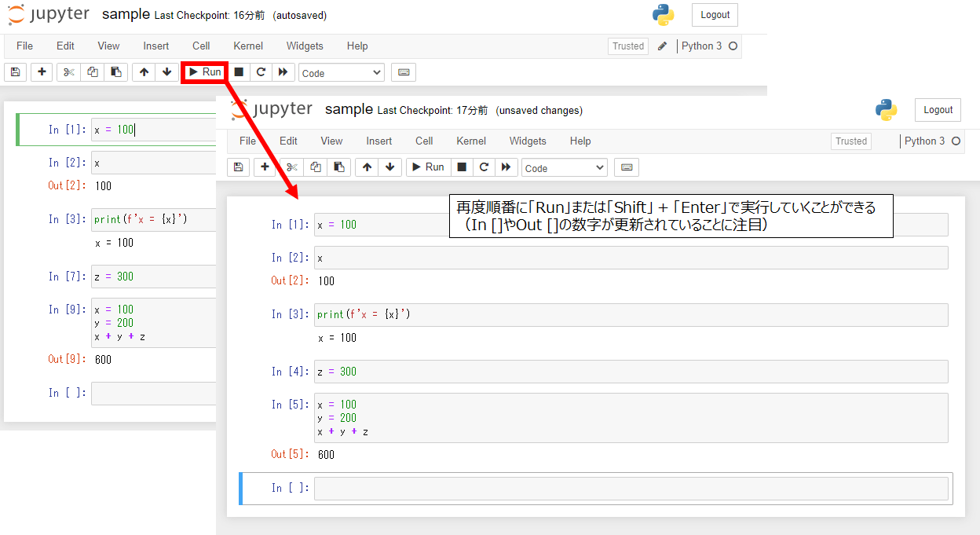Screen dimensions: 980x535
Task: Click the empty In [ ] cell input field at the bottom
Action: point(631,489)
